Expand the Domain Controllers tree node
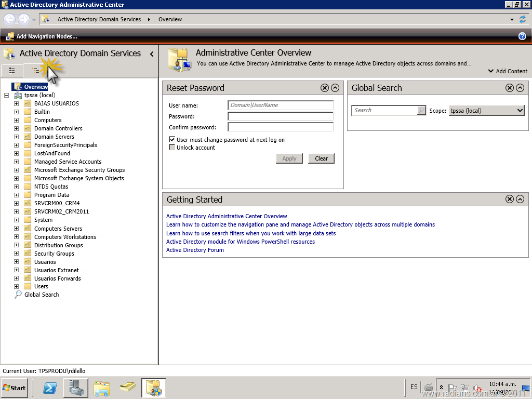Viewport: 532px width, 399px height. [16, 128]
